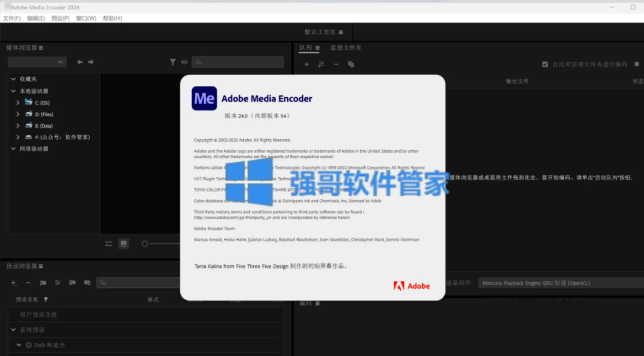Open the 默认工作区 workspace menu icon

pos(341,32)
